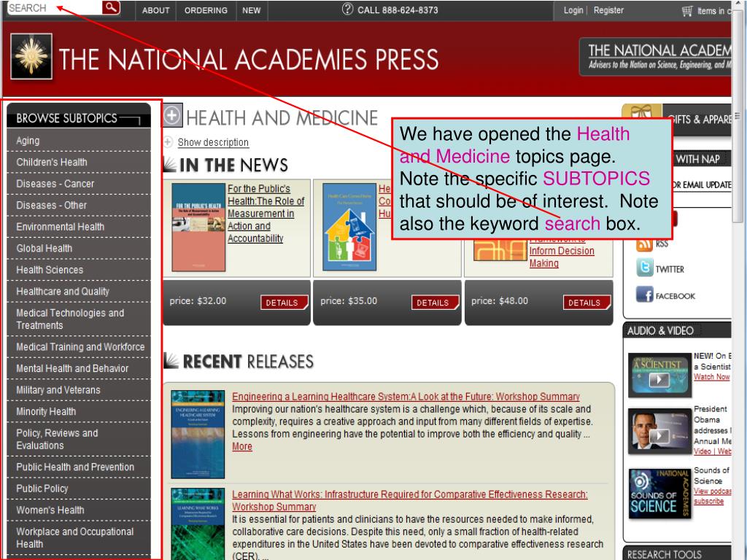Click the Show description link
Viewport: 747px width, 560px height.
[x=213, y=142]
